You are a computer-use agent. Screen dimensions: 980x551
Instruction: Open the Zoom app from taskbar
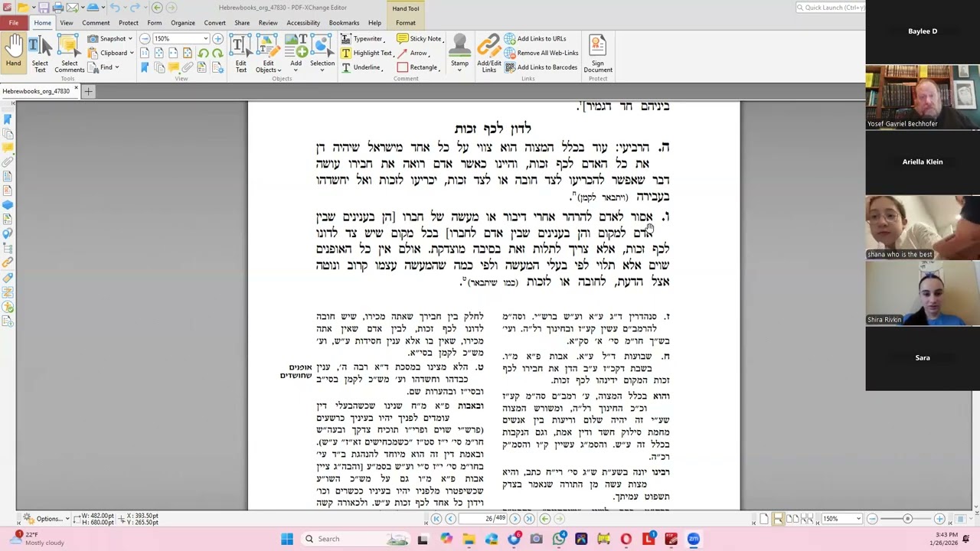pyautogui.click(x=694, y=539)
